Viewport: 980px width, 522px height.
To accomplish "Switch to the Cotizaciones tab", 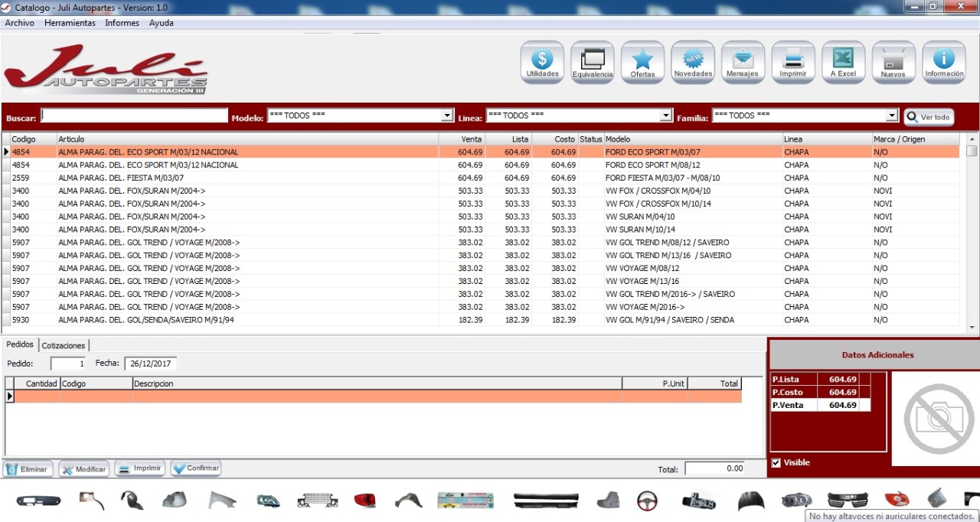I will [x=64, y=345].
